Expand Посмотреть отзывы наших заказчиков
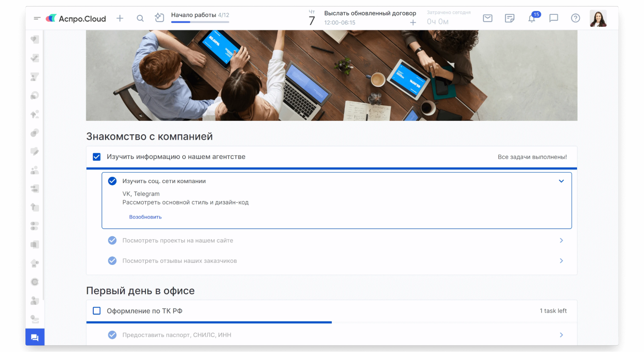Screen dimensions: 644x352 (561, 261)
